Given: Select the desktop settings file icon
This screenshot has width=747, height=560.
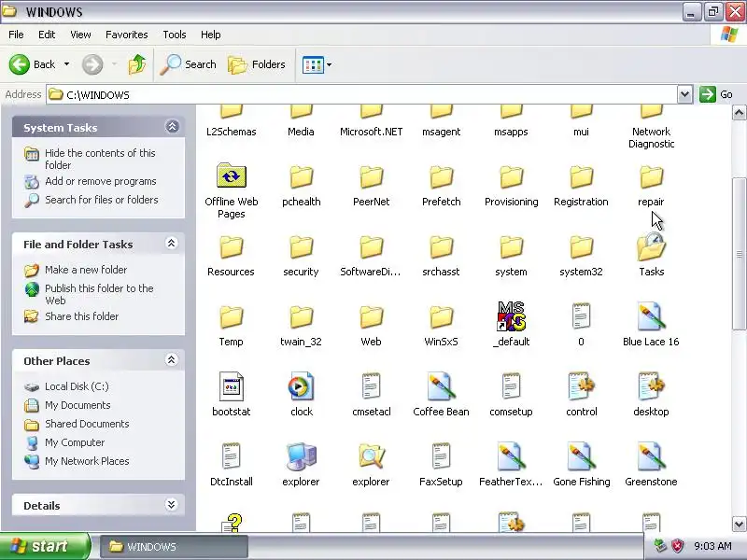Looking at the screenshot, I should pyautogui.click(x=651, y=386).
